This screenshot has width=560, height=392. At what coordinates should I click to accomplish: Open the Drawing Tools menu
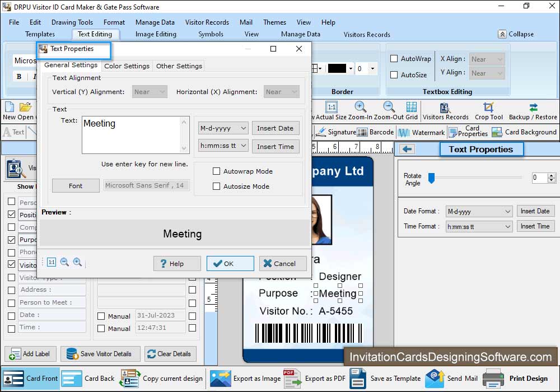click(x=72, y=22)
